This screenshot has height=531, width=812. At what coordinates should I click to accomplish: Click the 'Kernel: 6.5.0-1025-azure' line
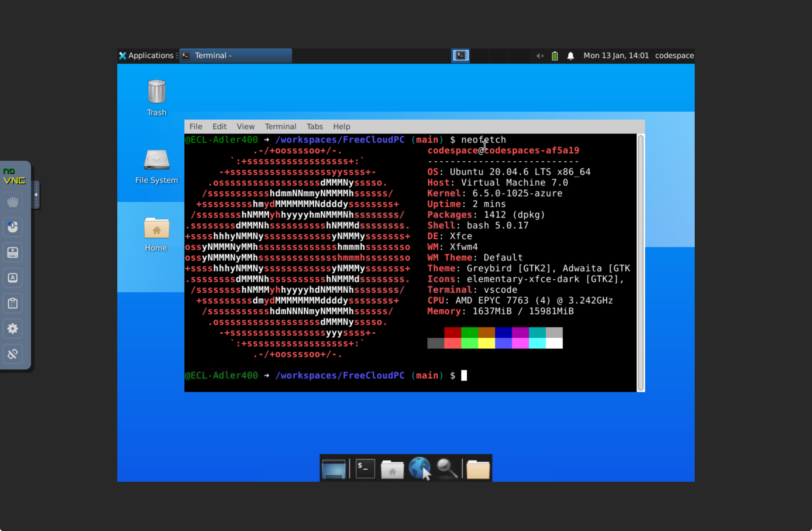pos(495,193)
